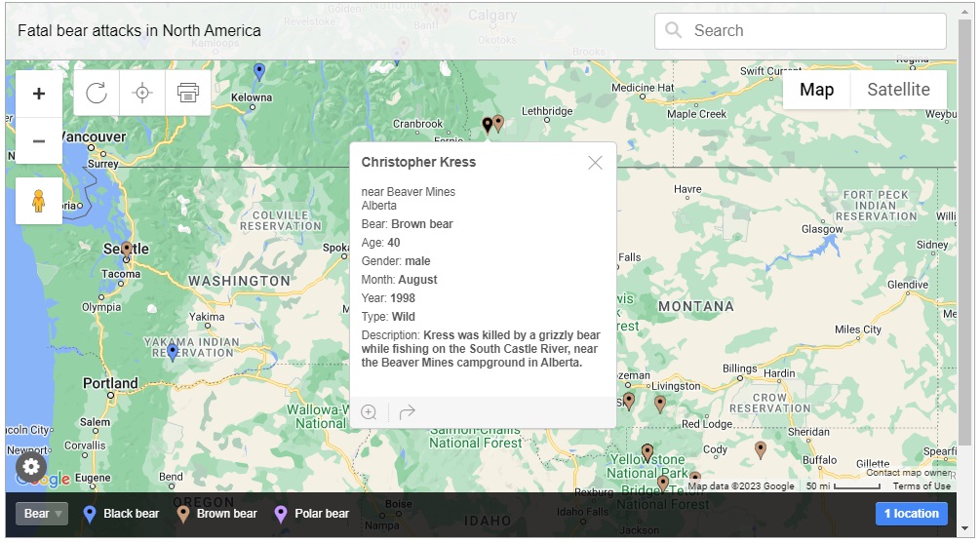Print the map using printer icon

point(188,93)
